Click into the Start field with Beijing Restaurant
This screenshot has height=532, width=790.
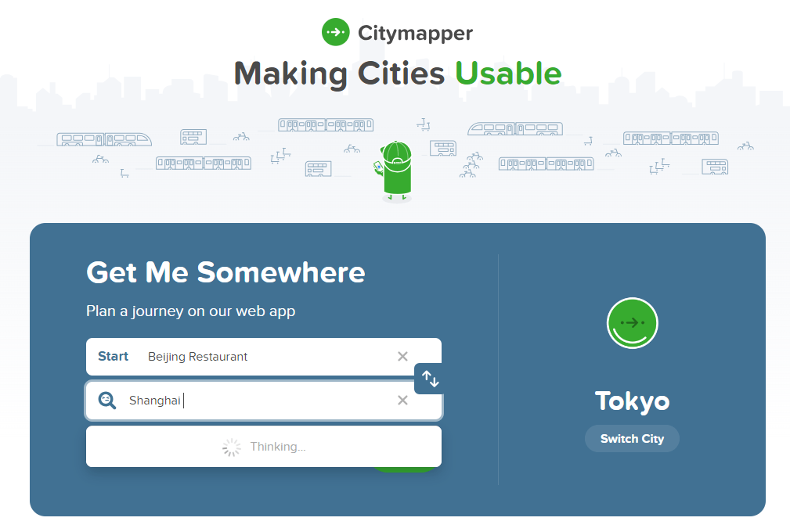[x=264, y=356]
